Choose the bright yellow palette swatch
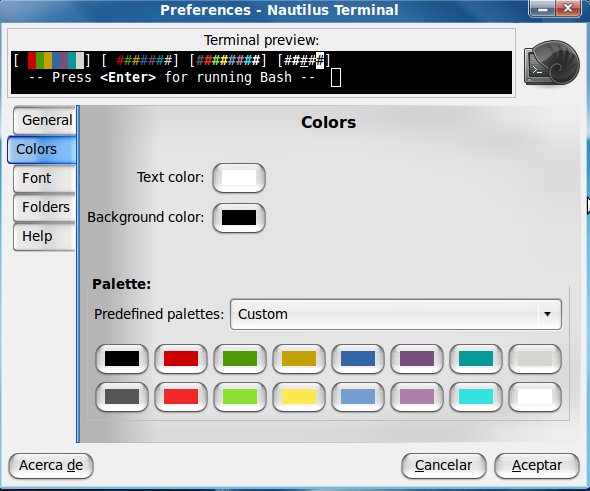The height and width of the screenshot is (491, 590). pos(299,397)
